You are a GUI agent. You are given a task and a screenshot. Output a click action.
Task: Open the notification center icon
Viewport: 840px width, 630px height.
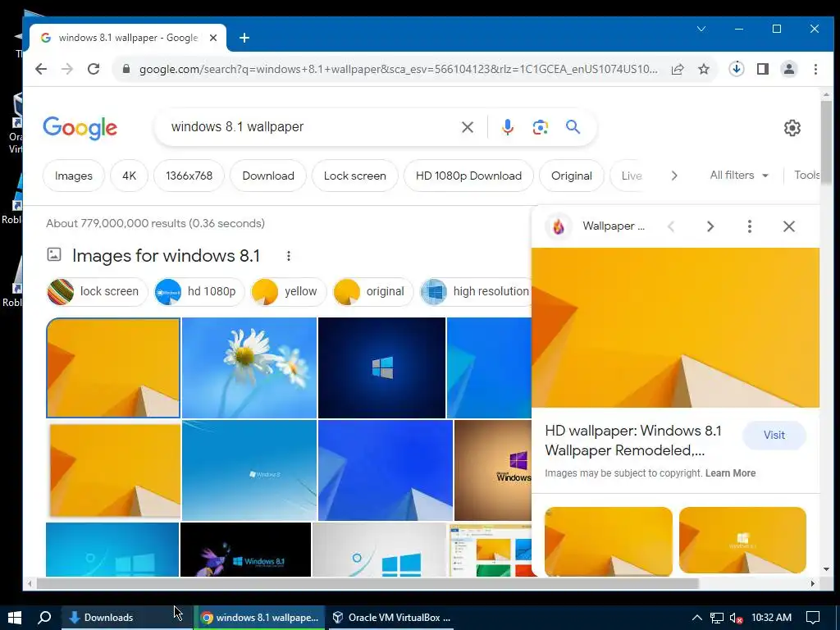813,618
